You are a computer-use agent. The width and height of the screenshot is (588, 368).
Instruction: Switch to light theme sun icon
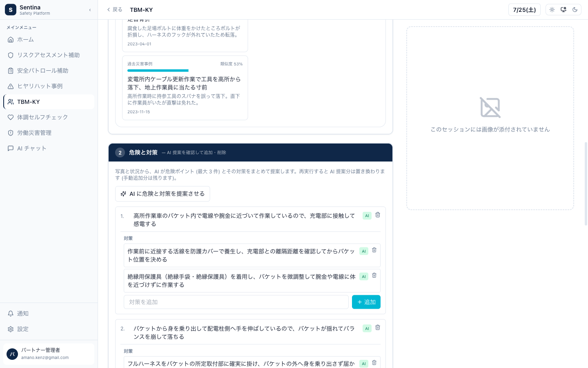click(552, 10)
